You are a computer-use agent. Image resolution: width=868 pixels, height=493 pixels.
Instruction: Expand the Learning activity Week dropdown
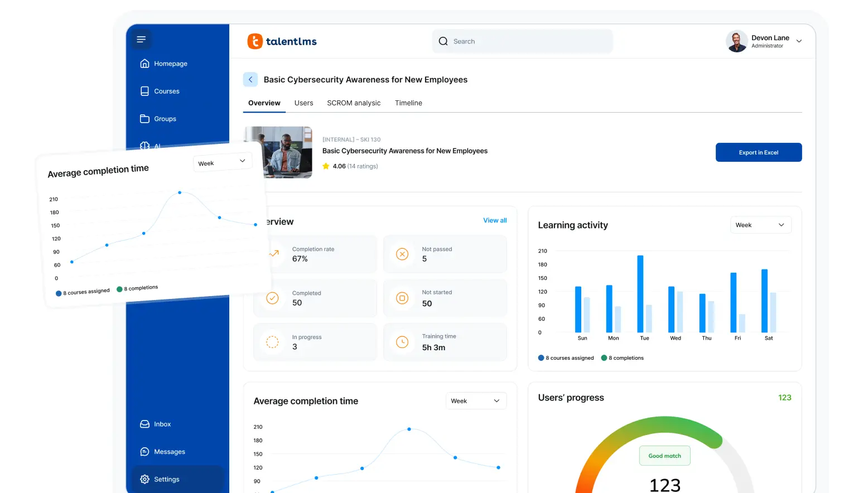[760, 225]
